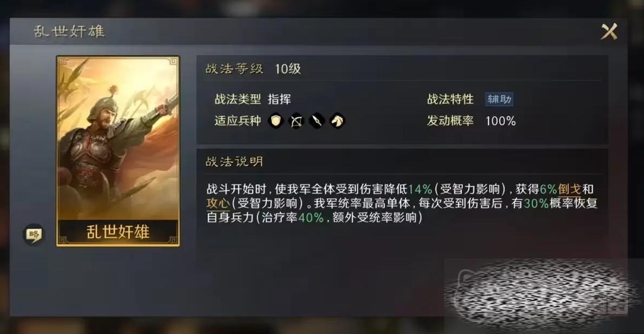This screenshot has height=334, width=644.
Task: Open the 攻心 keyword link
Action: [218, 203]
